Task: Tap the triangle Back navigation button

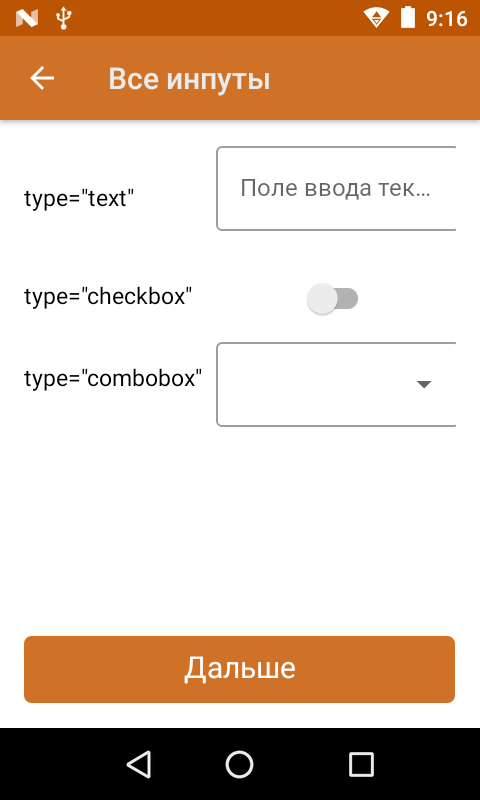Action: pos(138,764)
